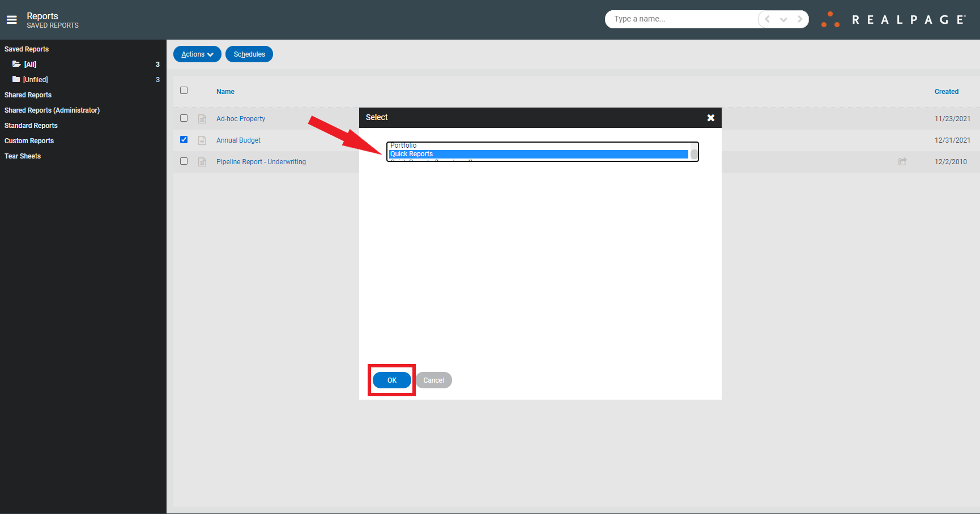Screen dimensions: 980x514
Task: Check the Ad-hoc Property row checkbox
Action: [x=184, y=118]
